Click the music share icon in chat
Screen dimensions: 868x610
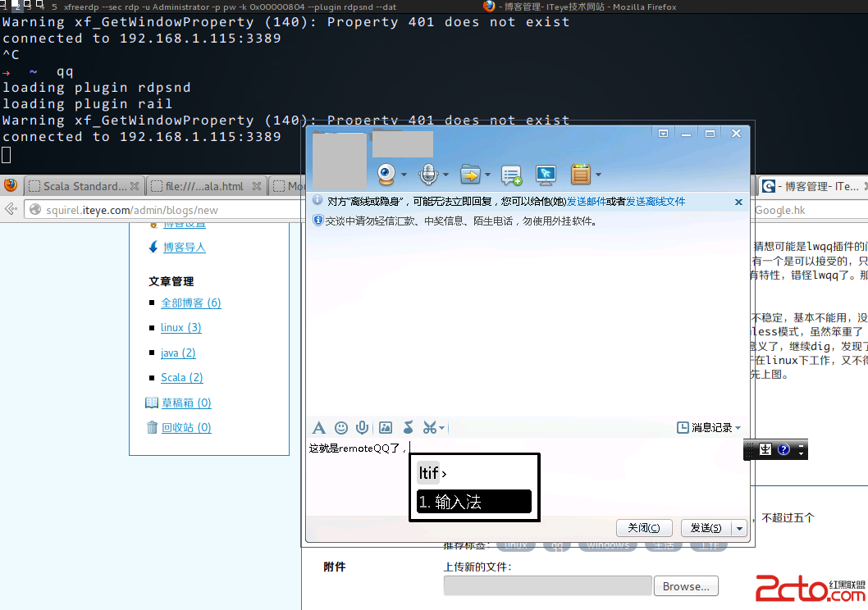pyautogui.click(x=409, y=427)
